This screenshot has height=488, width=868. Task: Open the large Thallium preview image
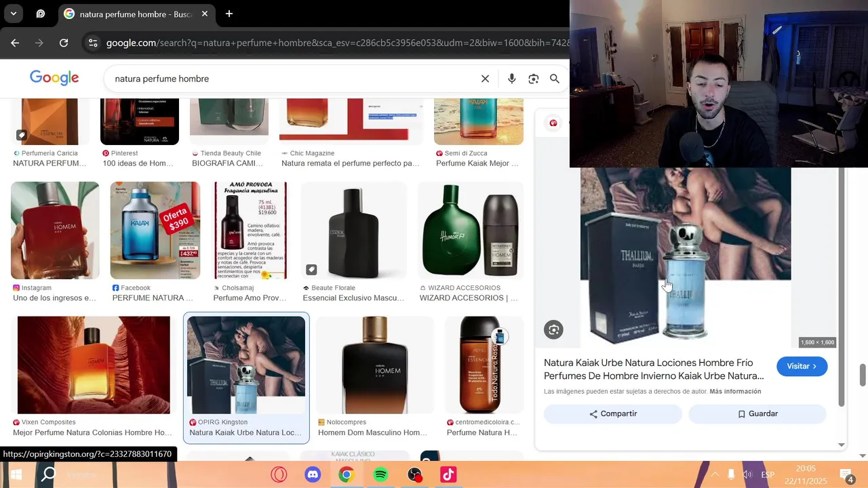click(686, 258)
